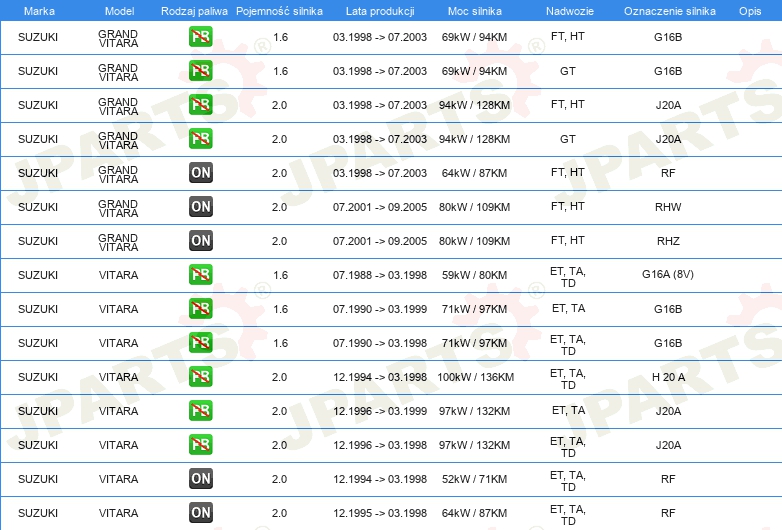Screen dimensions: 782x530
Task: Click the RHW engine code cell
Action: tap(667, 207)
